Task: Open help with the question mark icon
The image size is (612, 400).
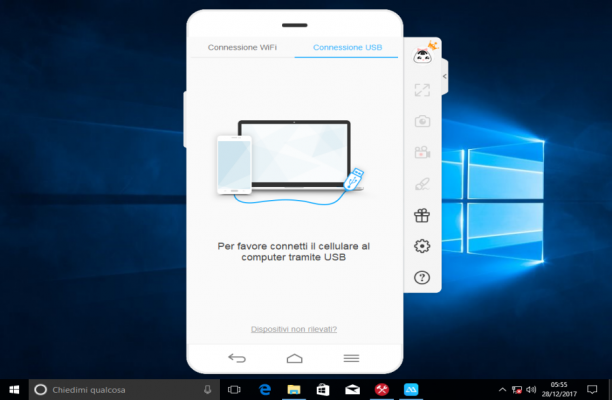Action: (422, 277)
